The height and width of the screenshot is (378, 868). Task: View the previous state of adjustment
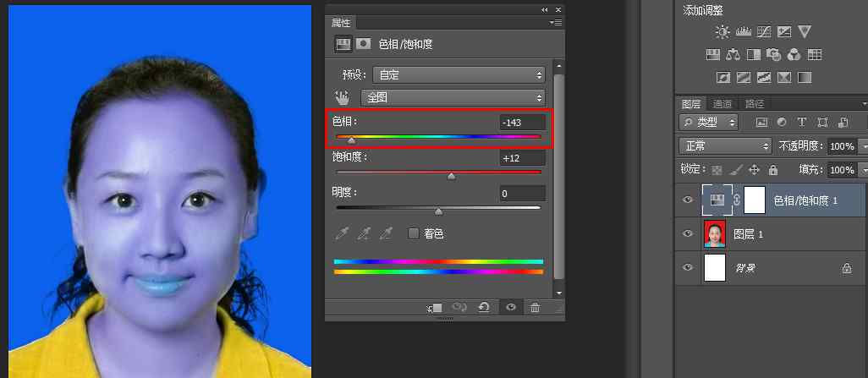coord(459,307)
